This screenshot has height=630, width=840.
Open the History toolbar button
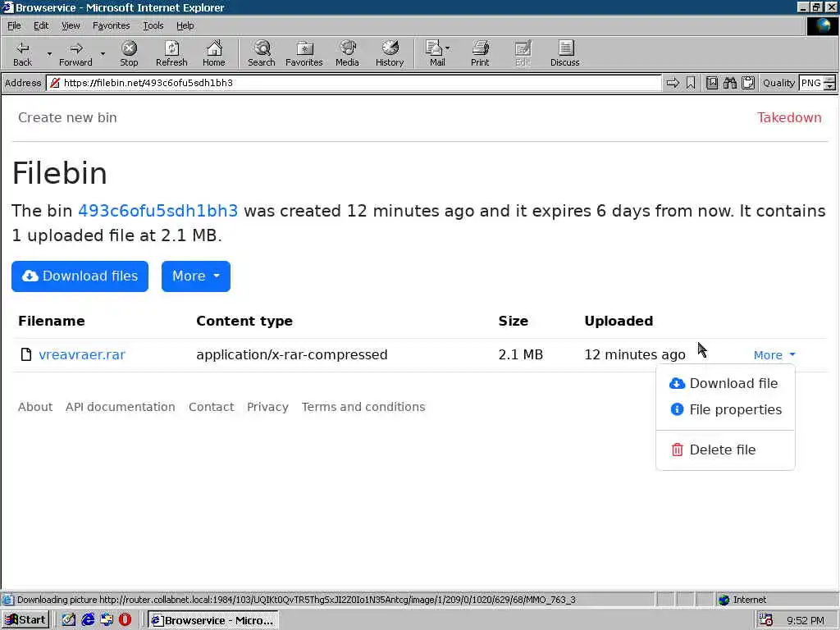tap(390, 53)
